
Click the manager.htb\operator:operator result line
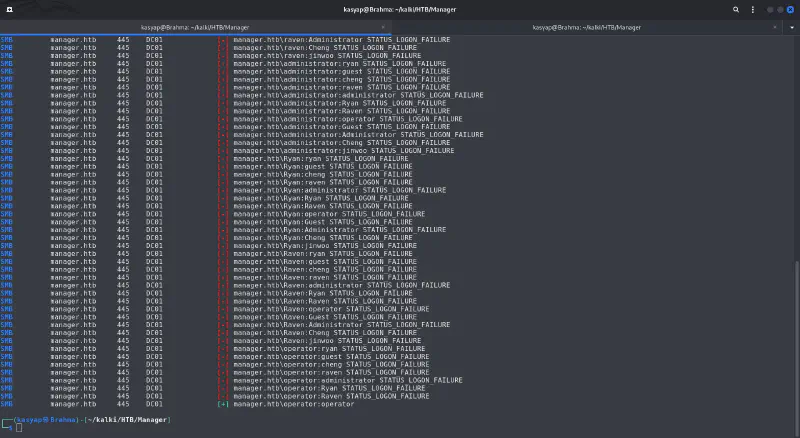pyautogui.click(x=293, y=404)
